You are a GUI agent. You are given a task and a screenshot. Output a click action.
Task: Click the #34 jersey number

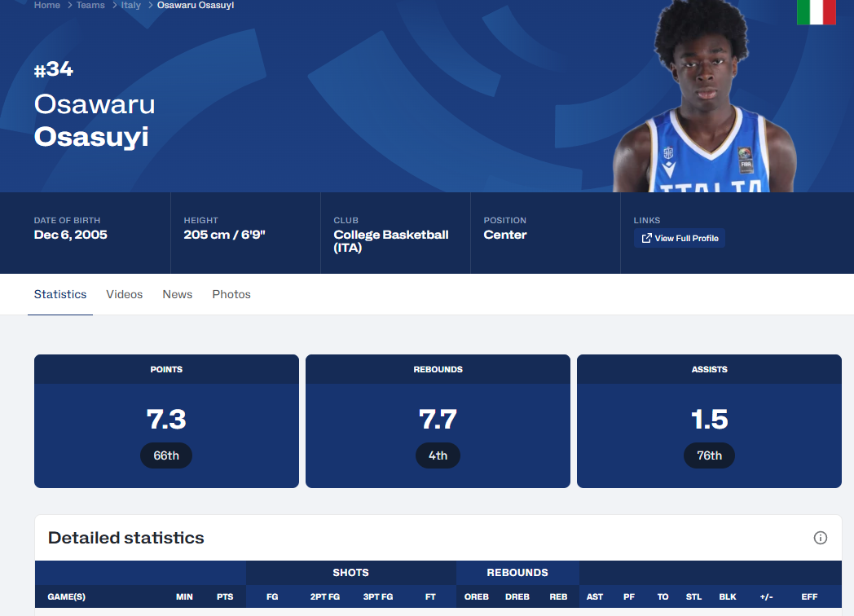click(54, 69)
